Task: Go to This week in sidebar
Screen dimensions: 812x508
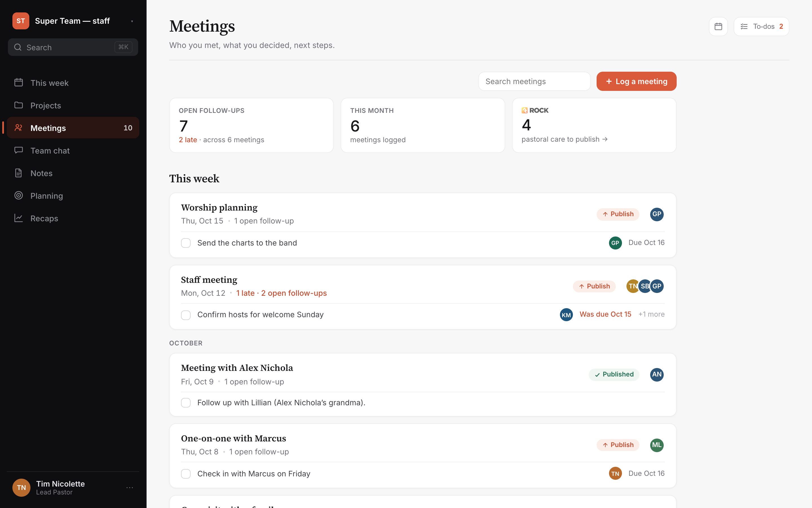Action: coord(73,83)
